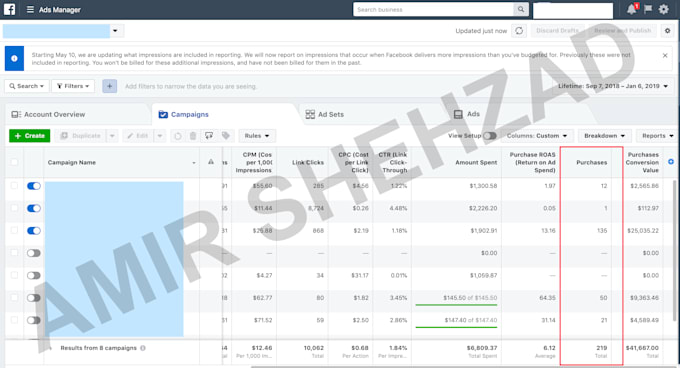Toggle the second campaign switch off
The width and height of the screenshot is (680, 368).
(x=33, y=208)
